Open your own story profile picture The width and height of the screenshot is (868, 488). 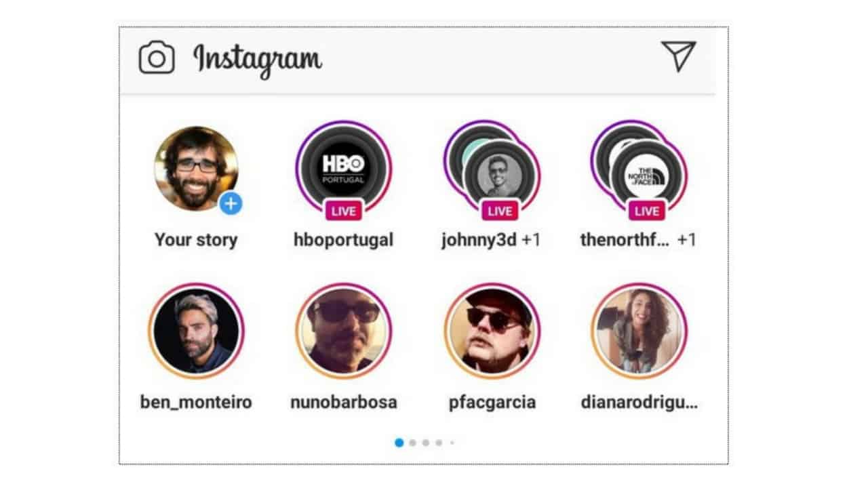point(196,168)
